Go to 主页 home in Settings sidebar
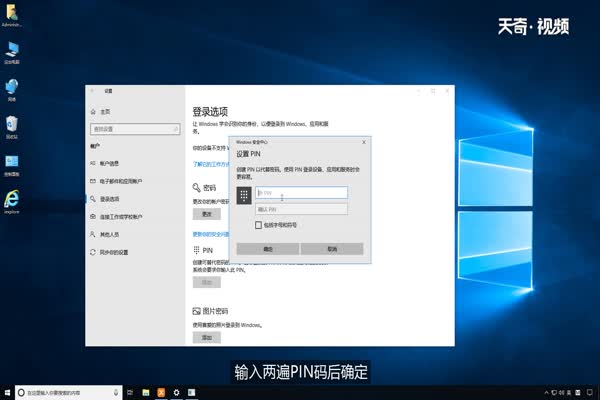This screenshot has height=400, width=600. [x=101, y=112]
